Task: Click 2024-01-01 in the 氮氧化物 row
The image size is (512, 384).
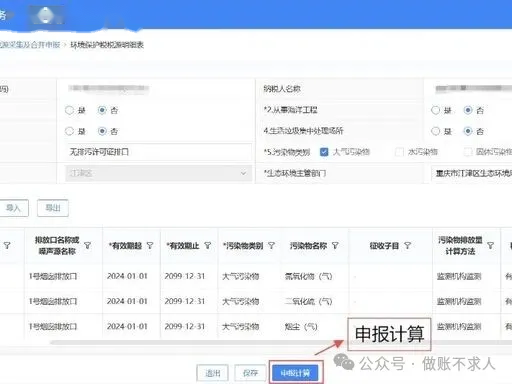Action: (x=127, y=276)
